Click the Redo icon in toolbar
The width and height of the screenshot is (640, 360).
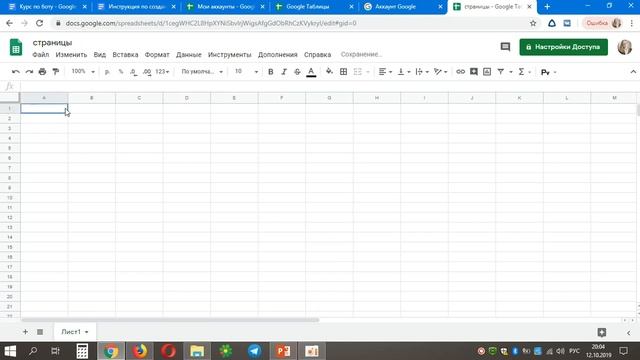point(29,72)
